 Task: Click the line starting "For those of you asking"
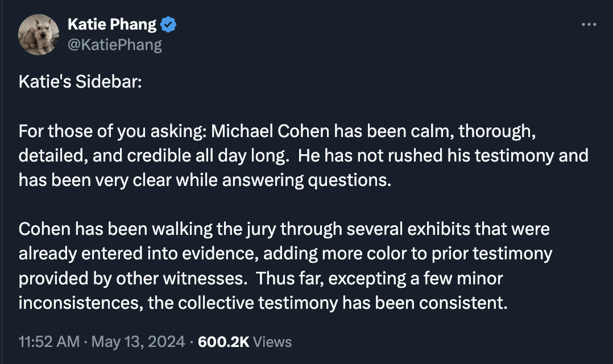277,131
